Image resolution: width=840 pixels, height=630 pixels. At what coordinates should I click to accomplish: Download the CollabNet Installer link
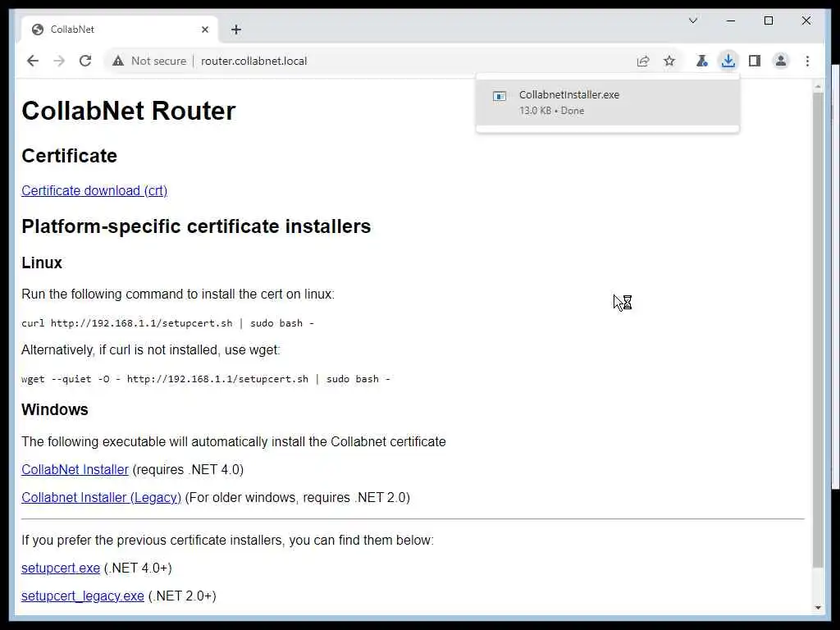(x=75, y=469)
